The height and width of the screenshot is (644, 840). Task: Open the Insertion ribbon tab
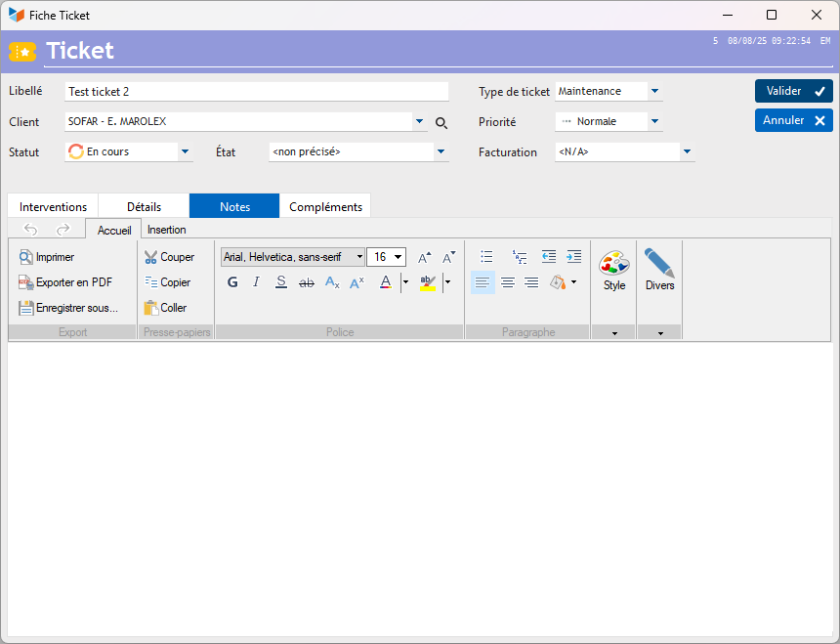167,230
